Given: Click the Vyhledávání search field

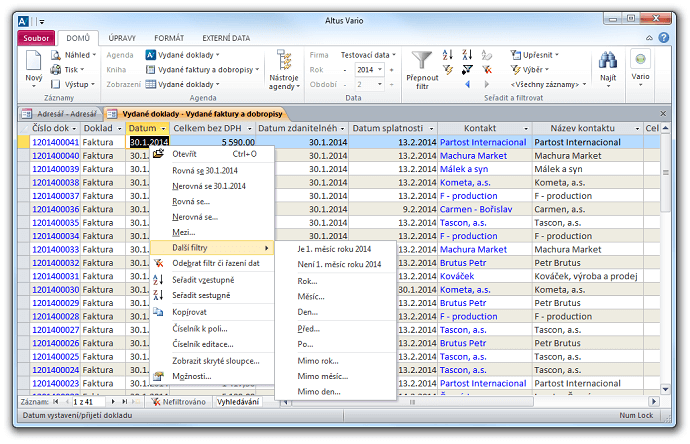Looking at the screenshot, I should coord(238,402).
